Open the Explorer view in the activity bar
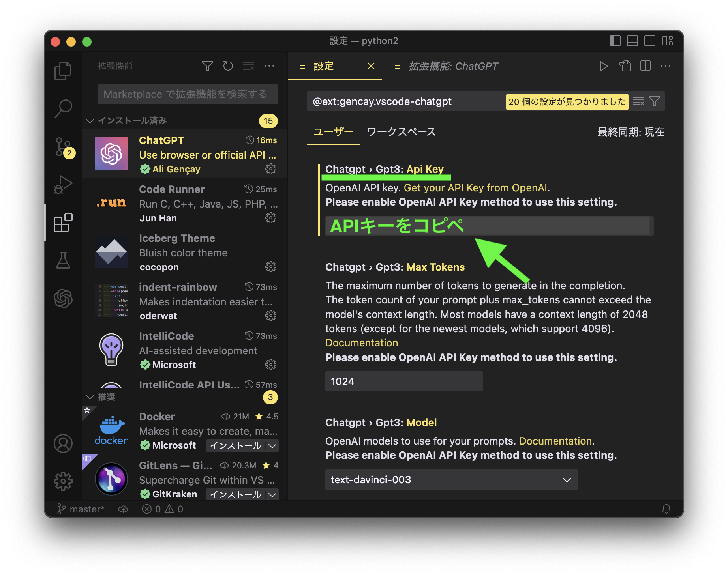The image size is (728, 576). 63,71
